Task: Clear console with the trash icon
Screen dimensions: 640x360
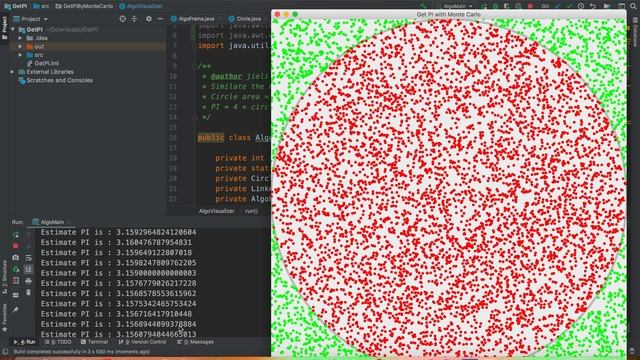Action: coord(28,292)
